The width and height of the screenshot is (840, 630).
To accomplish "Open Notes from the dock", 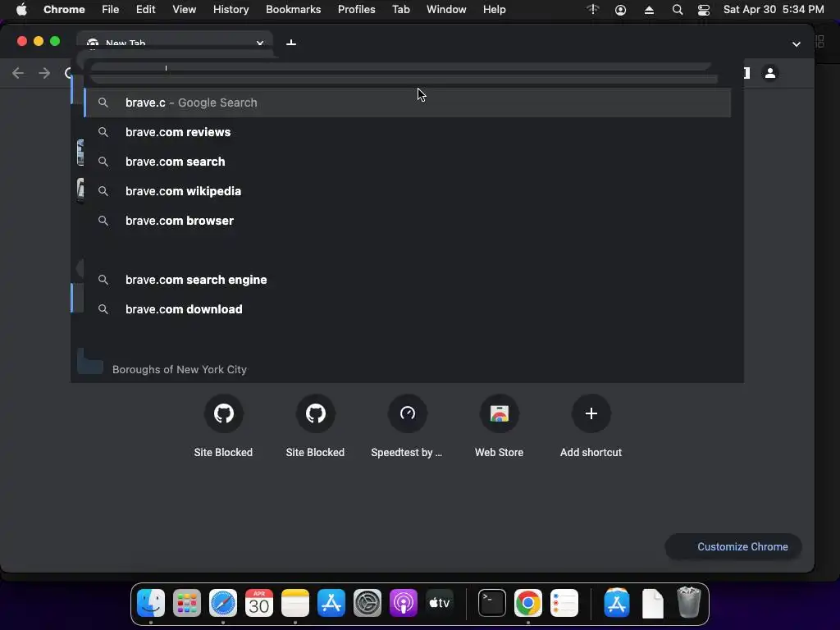I will tap(295, 603).
